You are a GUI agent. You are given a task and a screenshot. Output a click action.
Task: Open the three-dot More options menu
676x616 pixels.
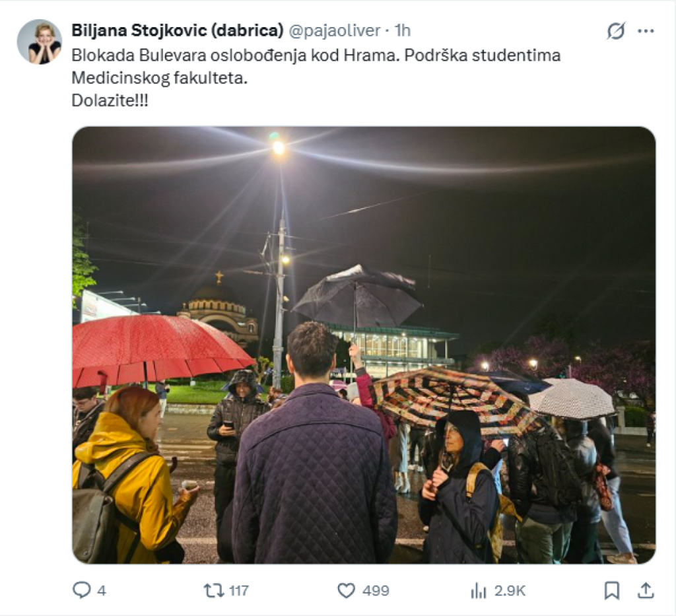click(x=646, y=31)
